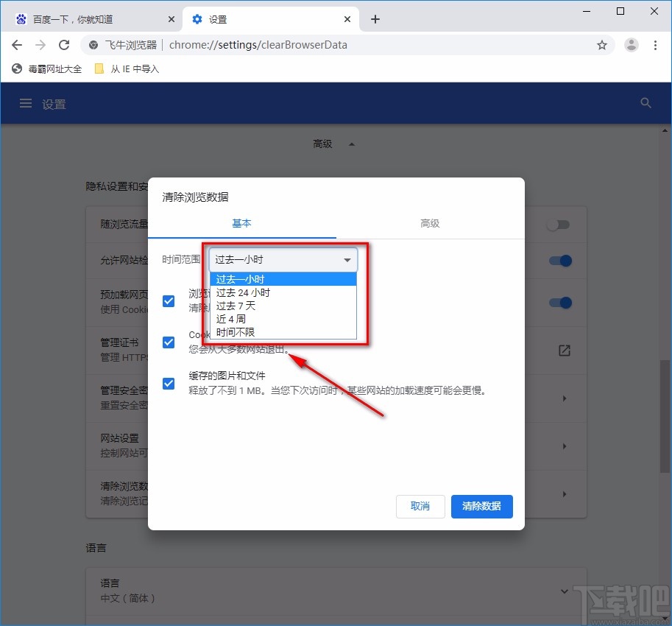
Task: Enable the 随浏览流量 toggle switch
Action: [x=558, y=224]
